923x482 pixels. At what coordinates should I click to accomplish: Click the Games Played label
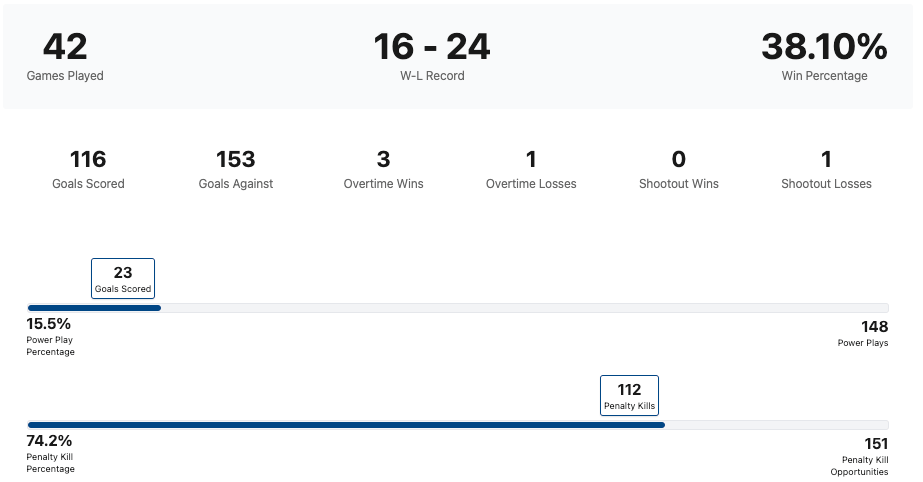[x=65, y=76]
